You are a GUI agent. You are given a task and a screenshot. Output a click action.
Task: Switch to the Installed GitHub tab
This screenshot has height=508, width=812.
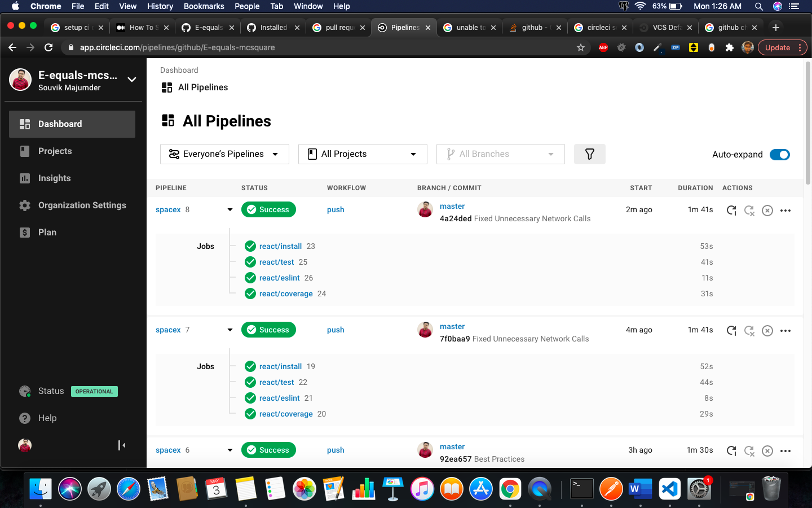click(273, 27)
